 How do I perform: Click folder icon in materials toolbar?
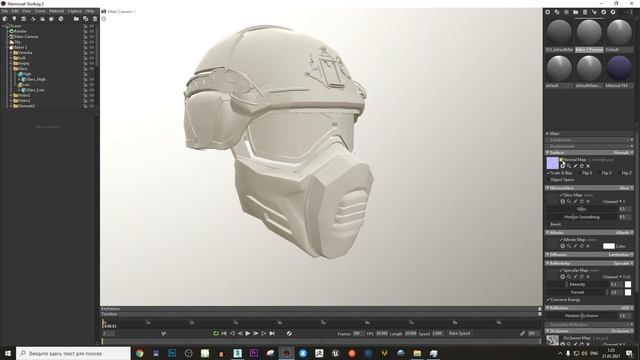pyautogui.click(x=576, y=12)
